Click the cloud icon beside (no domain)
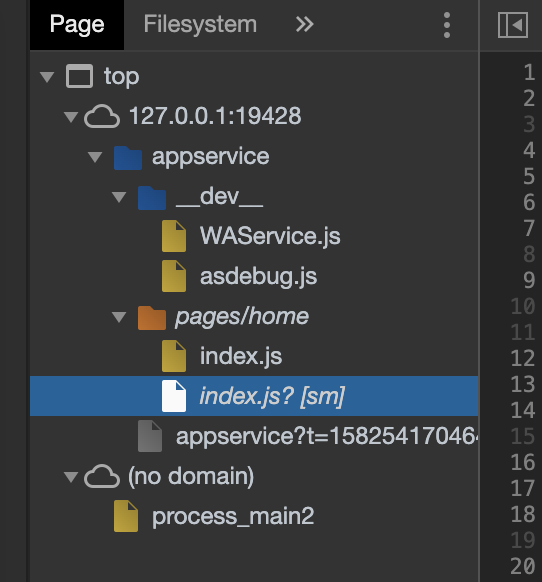The image size is (542, 582). pyautogui.click(x=102, y=476)
